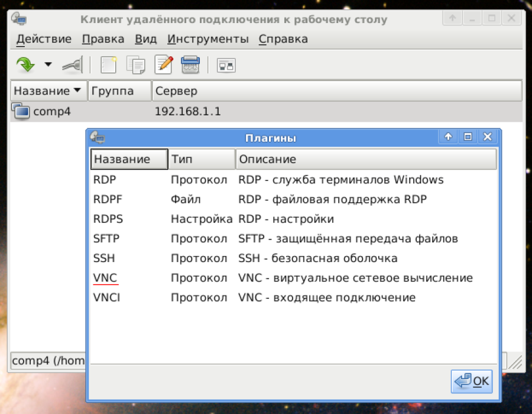The image size is (532, 414).
Task: Select the comp4 connection row
Action: (267, 111)
